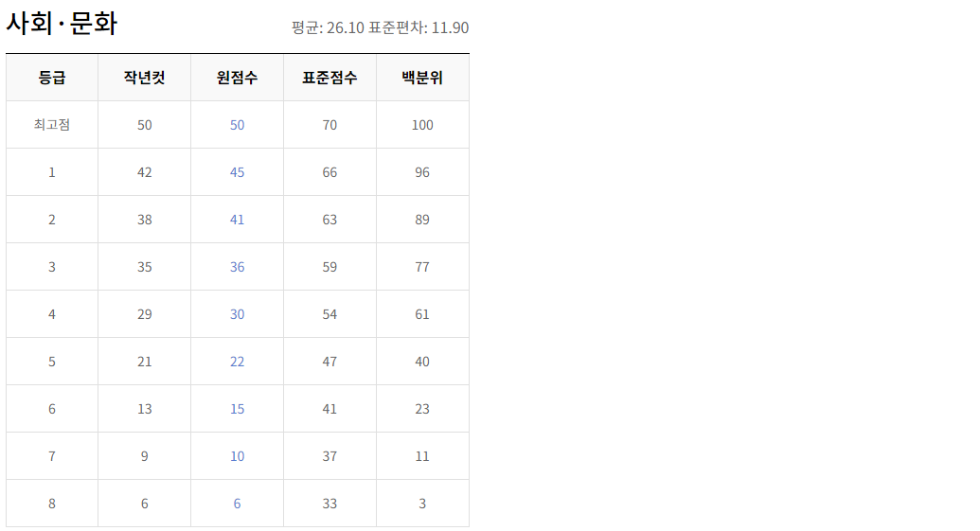
Task: Click 작년컷 value 42
Action: (144, 172)
